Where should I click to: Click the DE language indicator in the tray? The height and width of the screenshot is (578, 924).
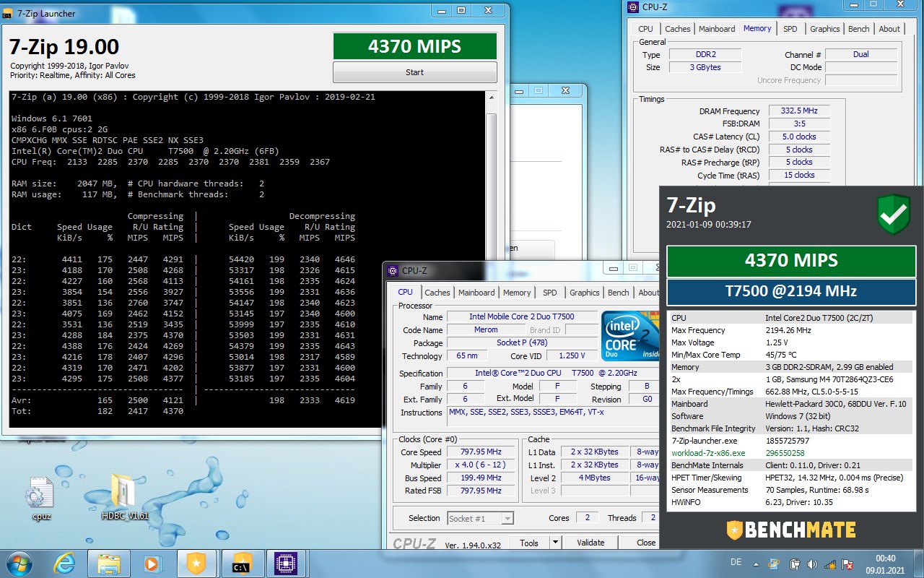736,562
